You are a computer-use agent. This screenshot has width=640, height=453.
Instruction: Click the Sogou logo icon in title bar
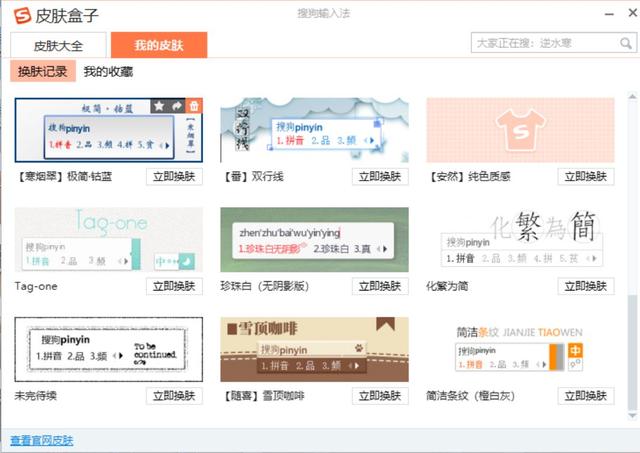22,16
